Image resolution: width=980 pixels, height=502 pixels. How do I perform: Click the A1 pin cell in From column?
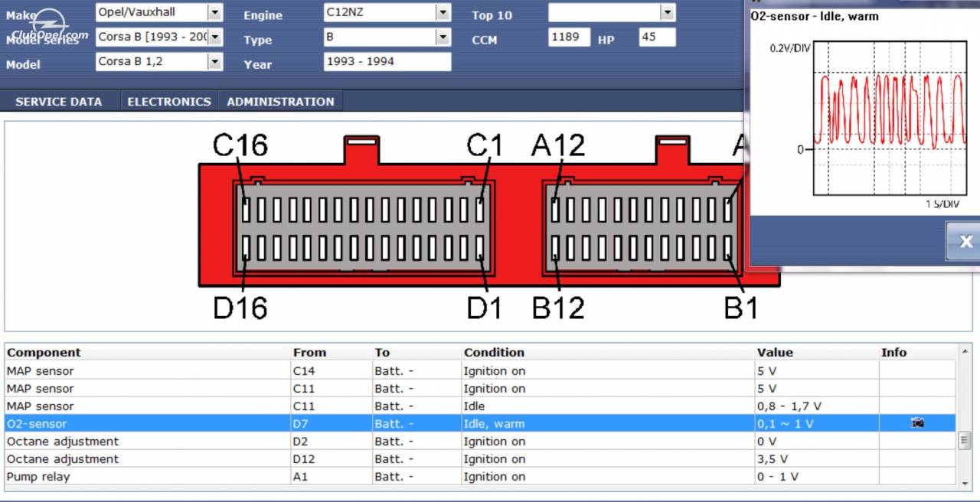point(332,476)
